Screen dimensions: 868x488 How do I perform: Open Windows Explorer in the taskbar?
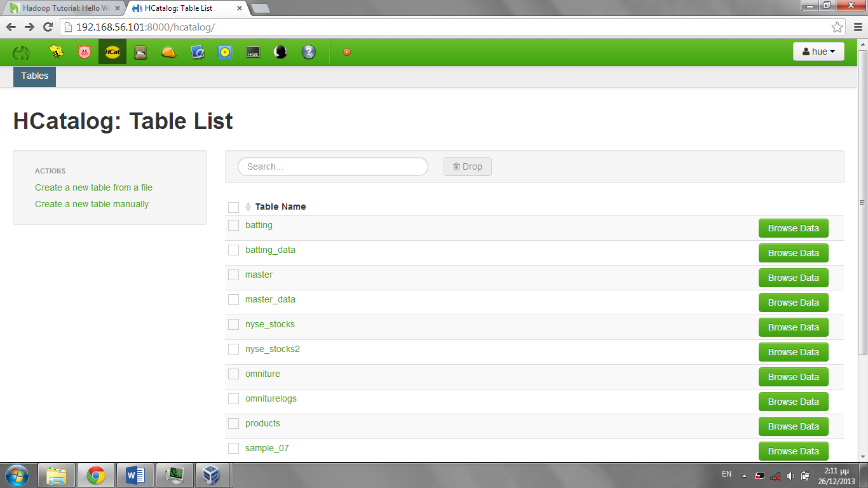point(57,475)
